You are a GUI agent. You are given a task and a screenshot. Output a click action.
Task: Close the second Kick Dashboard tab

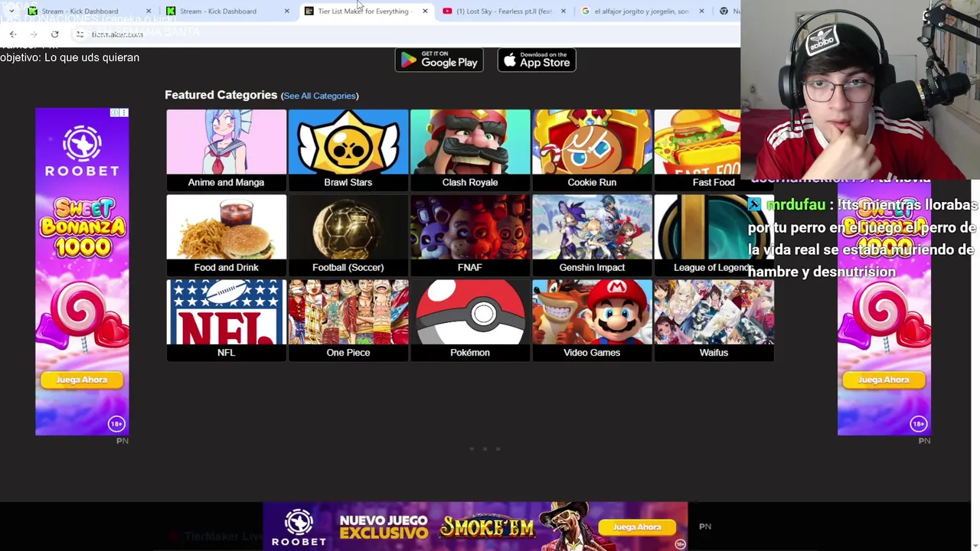(x=287, y=11)
